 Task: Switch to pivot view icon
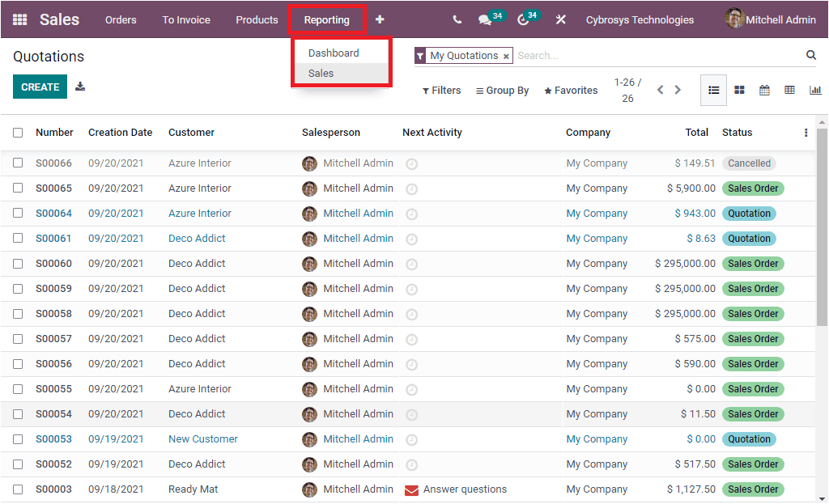click(x=789, y=90)
